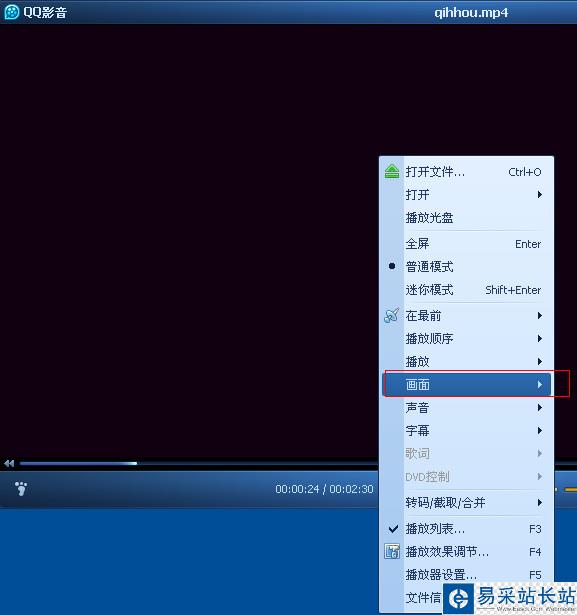Open 在最前 menu entry
Viewport: 577px width, 615px height.
pyautogui.click(x=466, y=315)
